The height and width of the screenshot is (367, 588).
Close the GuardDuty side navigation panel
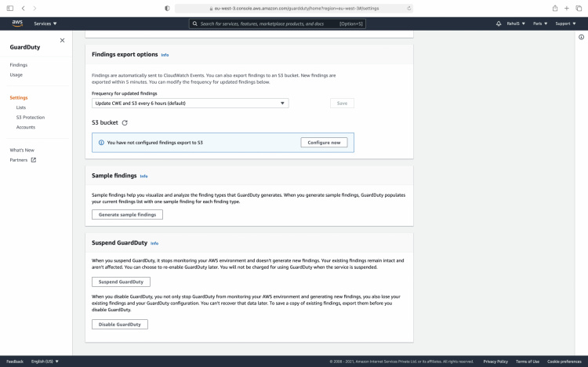(x=63, y=40)
